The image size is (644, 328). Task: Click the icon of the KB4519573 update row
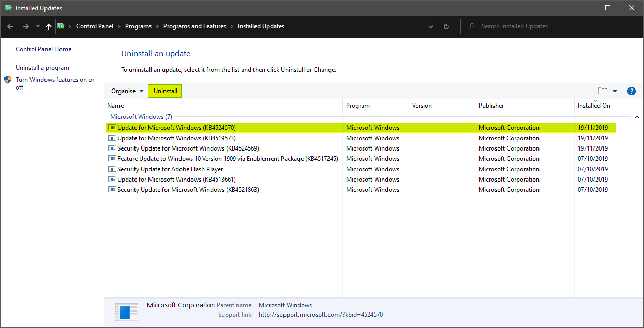click(112, 138)
